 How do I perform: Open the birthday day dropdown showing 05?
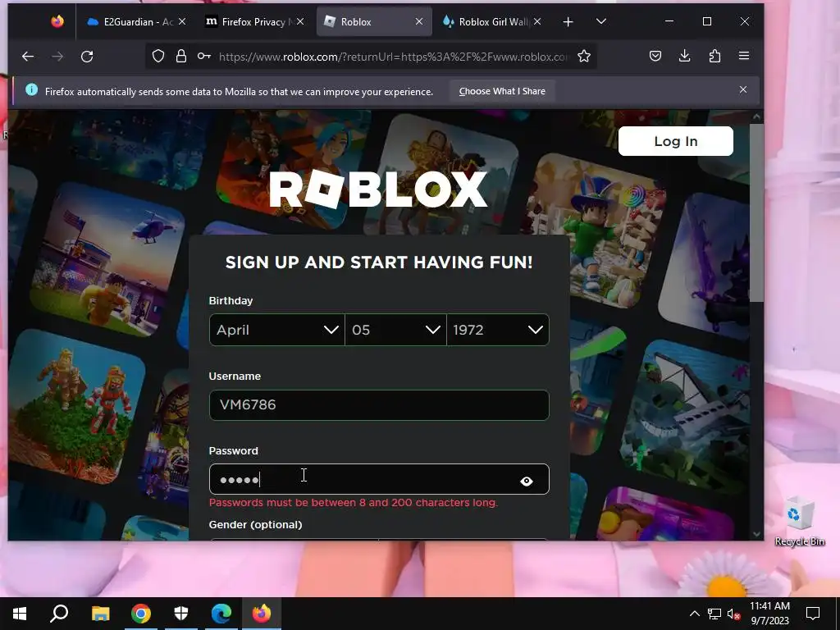(x=396, y=330)
